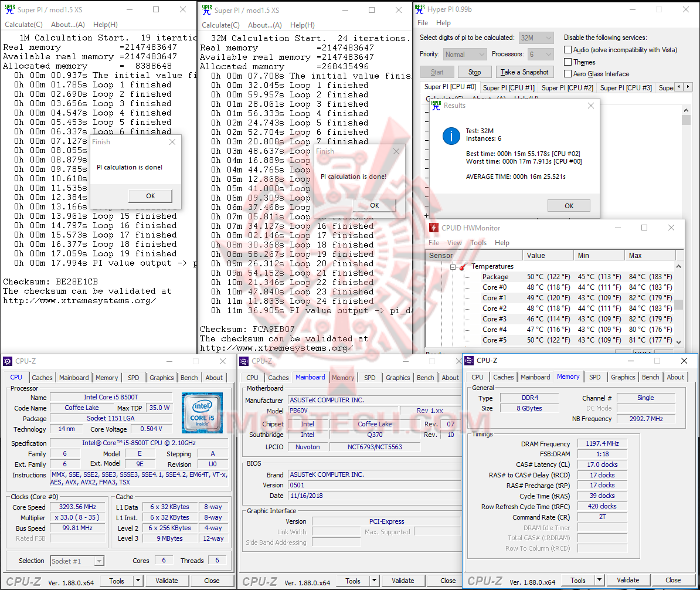This screenshot has width=700, height=590.
Task: Click the Sensor column header in HWMonitor
Action: pyautogui.click(x=474, y=256)
